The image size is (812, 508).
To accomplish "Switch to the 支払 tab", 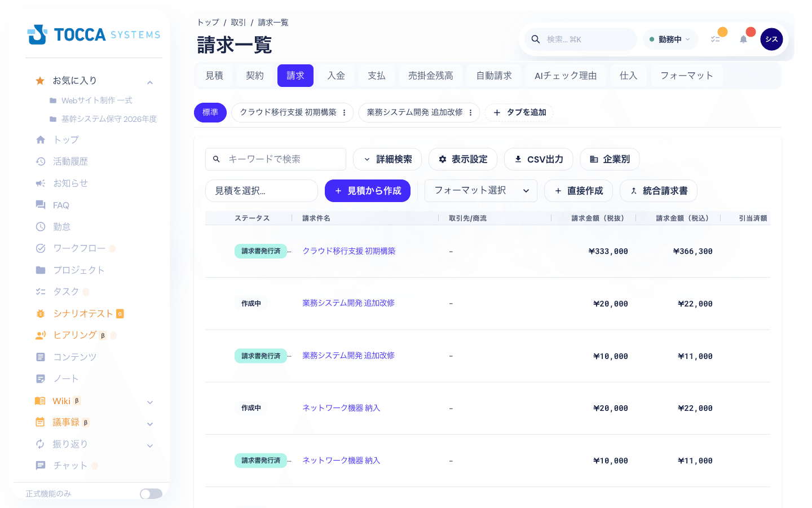I will [377, 76].
